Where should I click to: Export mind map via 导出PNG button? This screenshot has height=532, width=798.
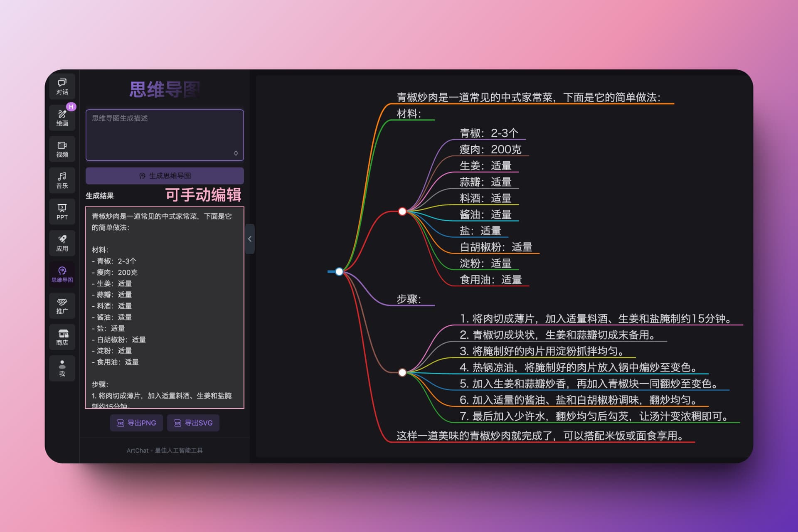pos(136,423)
